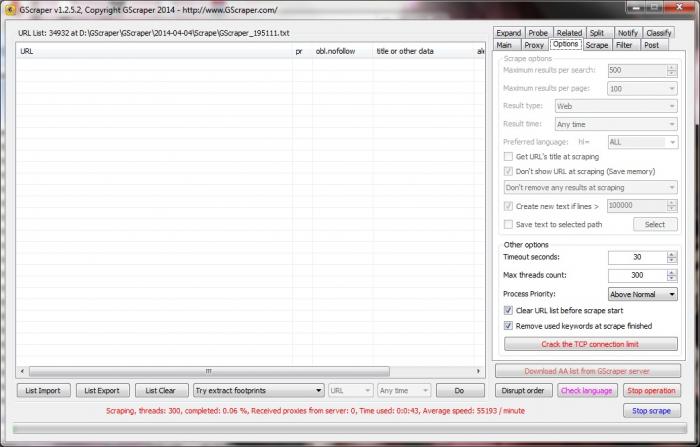This screenshot has height=447, width=700.
Task: Uncheck Clear URL list before scrape start
Action: click(x=508, y=310)
